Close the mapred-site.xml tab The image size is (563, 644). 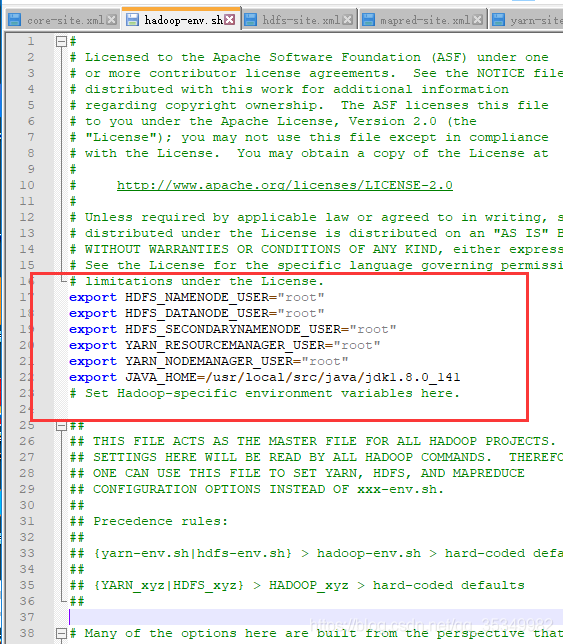coord(477,19)
